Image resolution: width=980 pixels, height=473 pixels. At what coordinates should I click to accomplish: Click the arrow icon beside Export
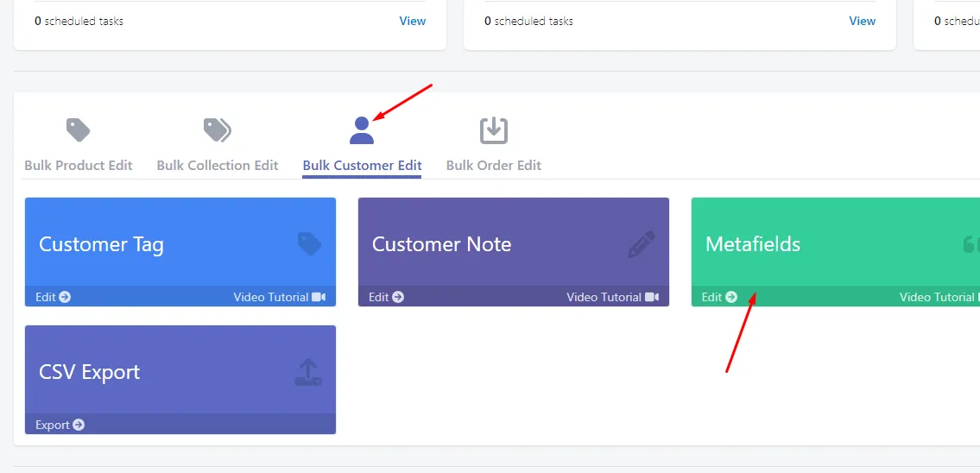tap(79, 425)
